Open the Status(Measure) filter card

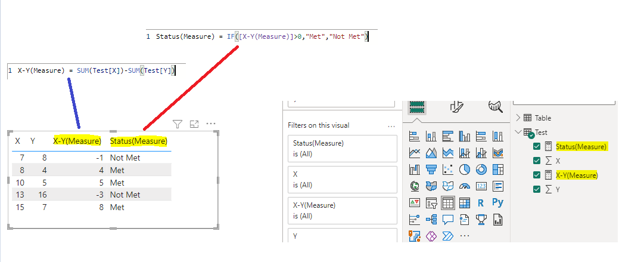[x=343, y=149]
